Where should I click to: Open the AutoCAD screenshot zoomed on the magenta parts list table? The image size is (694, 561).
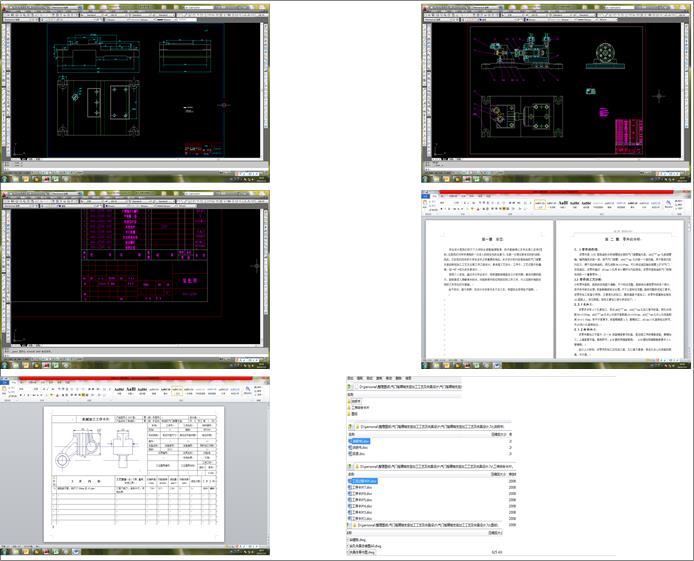click(x=135, y=280)
